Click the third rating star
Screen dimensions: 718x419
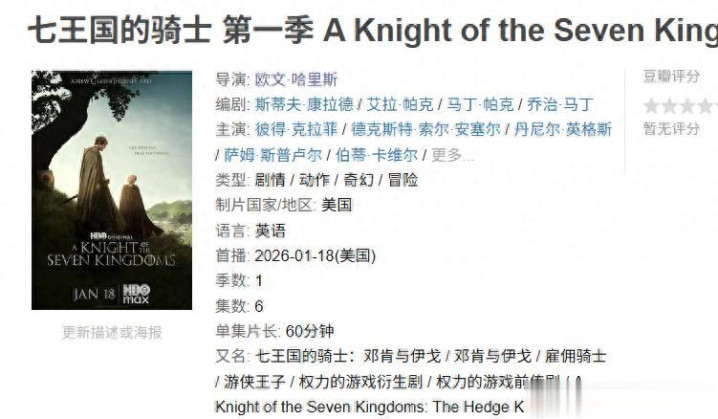[687, 106]
